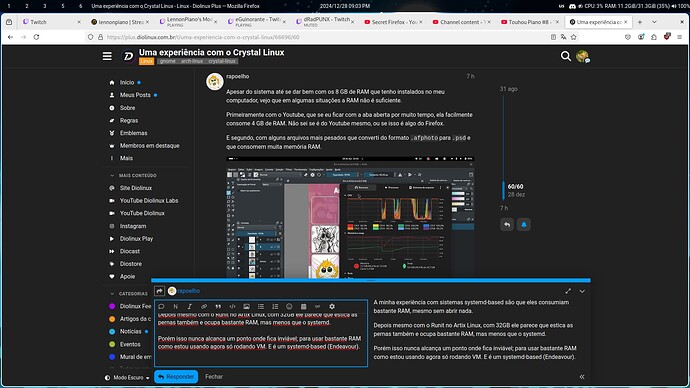
Task: Open Firefox extensions puzzle icon
Action: tap(653, 37)
